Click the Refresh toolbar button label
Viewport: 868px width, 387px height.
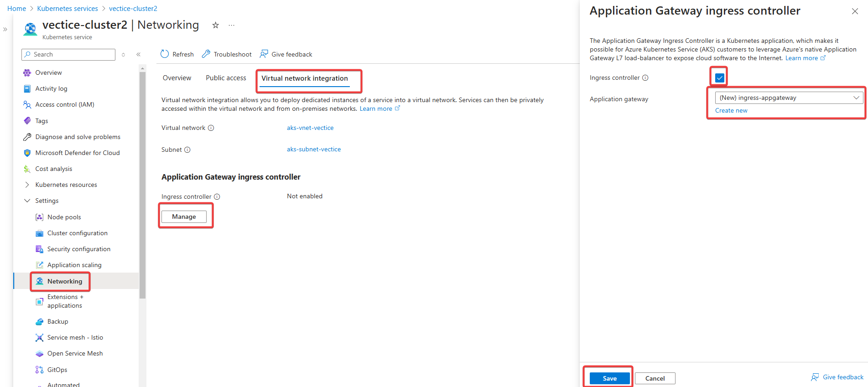(x=183, y=54)
